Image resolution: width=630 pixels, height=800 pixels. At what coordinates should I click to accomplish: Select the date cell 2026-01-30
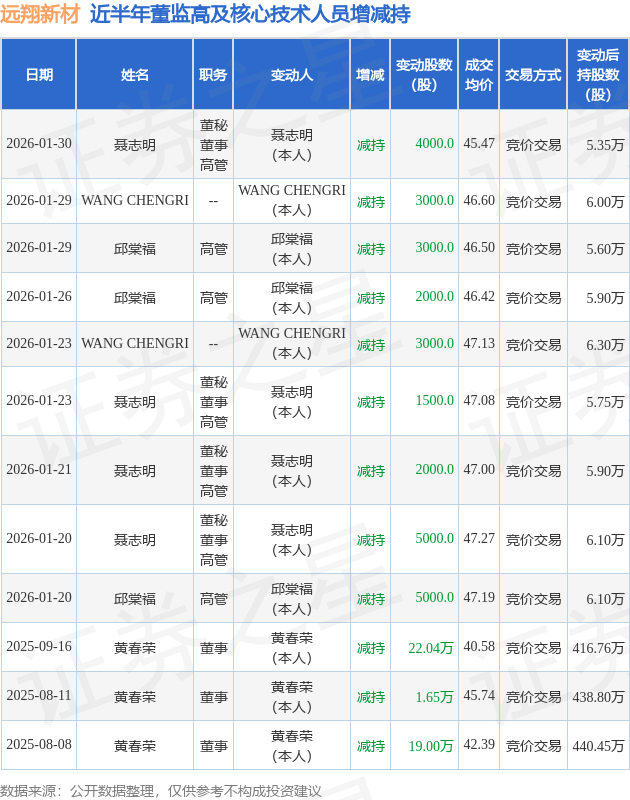pos(39,143)
